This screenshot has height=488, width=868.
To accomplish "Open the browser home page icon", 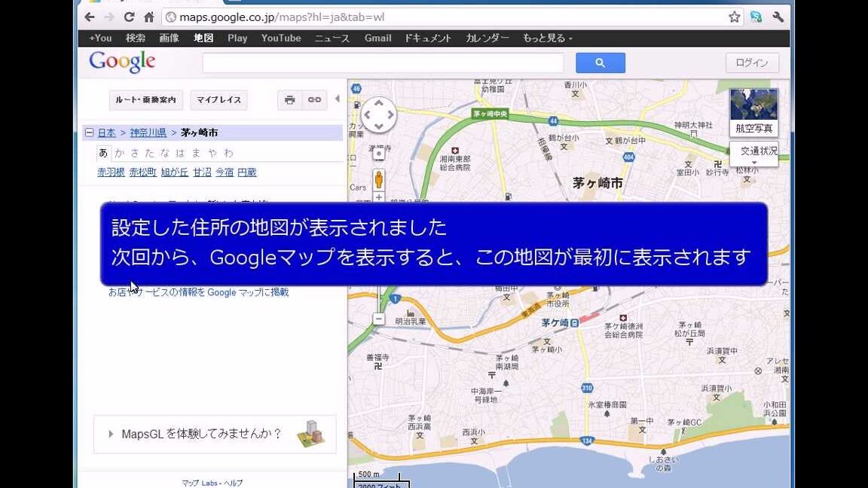I will tap(149, 17).
